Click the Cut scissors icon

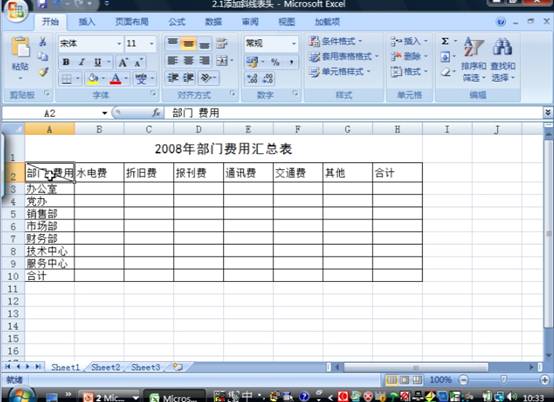[43, 42]
